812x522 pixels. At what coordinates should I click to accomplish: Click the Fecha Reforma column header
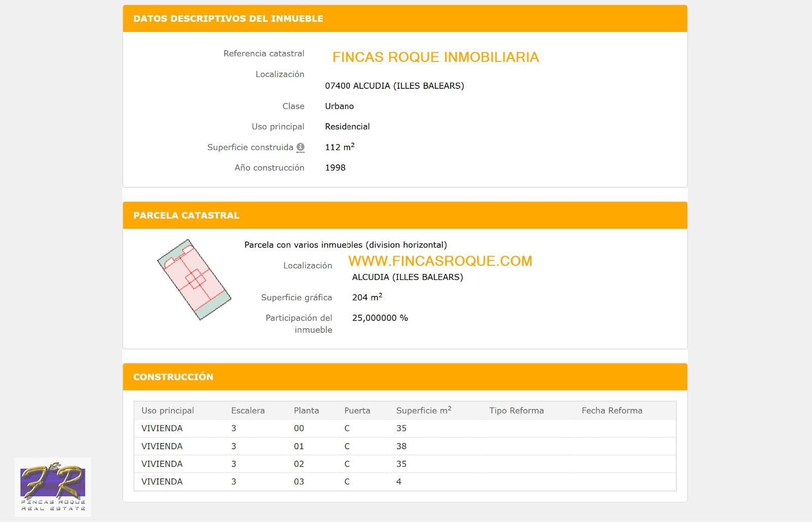coord(612,410)
